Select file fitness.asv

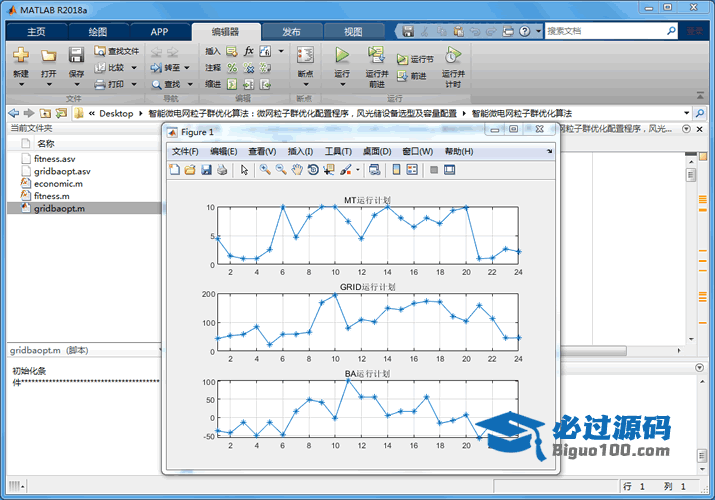point(54,159)
